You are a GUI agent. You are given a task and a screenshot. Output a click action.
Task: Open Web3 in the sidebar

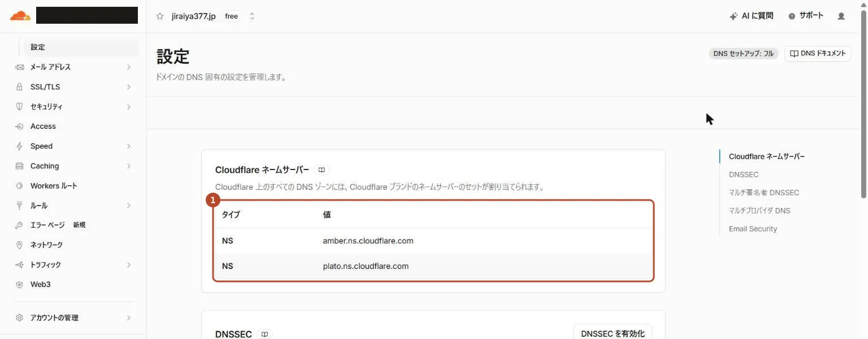click(41, 285)
